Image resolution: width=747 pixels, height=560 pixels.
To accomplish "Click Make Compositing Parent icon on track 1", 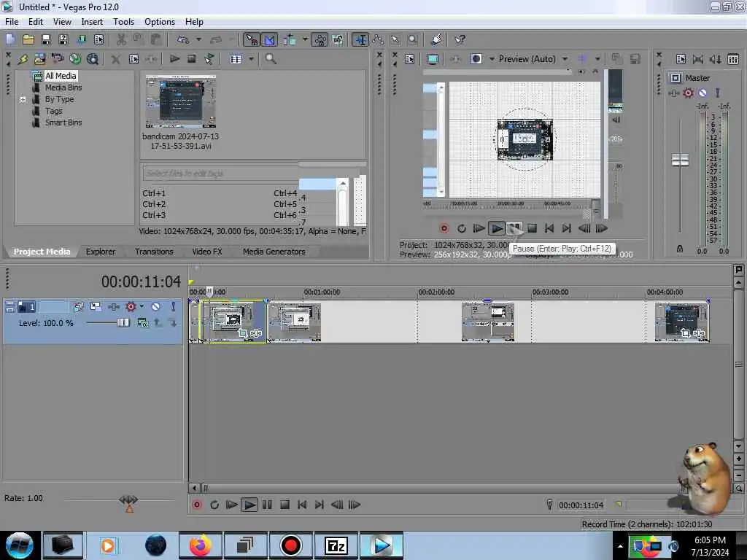I will coord(158,323).
